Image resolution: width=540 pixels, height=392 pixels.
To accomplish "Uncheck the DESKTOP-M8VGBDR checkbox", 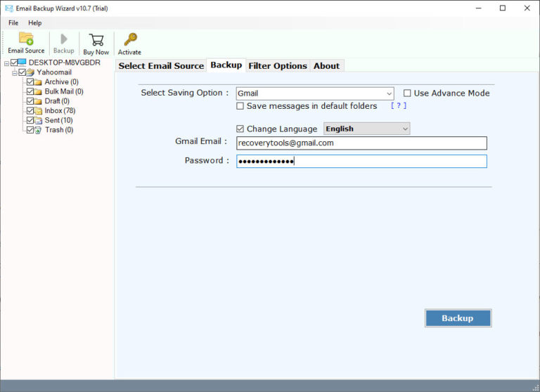I will (x=14, y=63).
